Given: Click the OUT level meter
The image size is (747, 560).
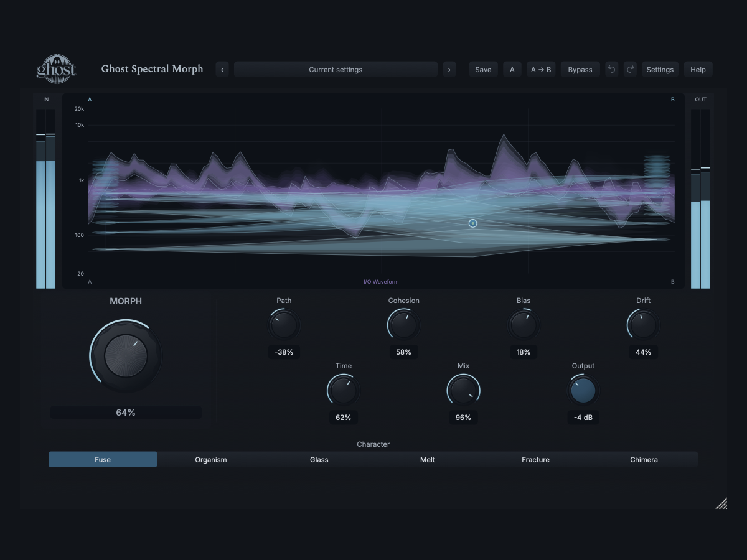Looking at the screenshot, I should (701, 199).
